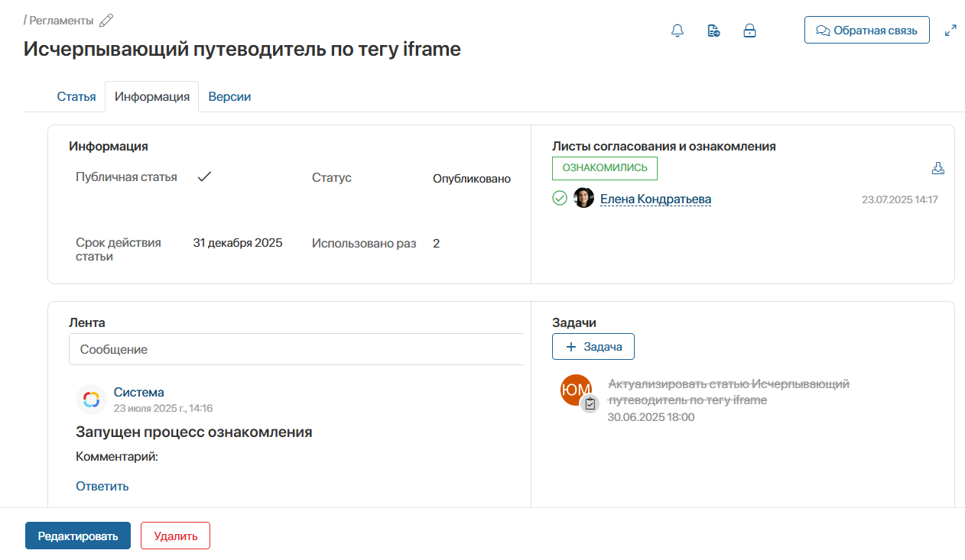Viewport: 965px width, 560px height.
Task: Add a new task with + Задача
Action: 593,347
